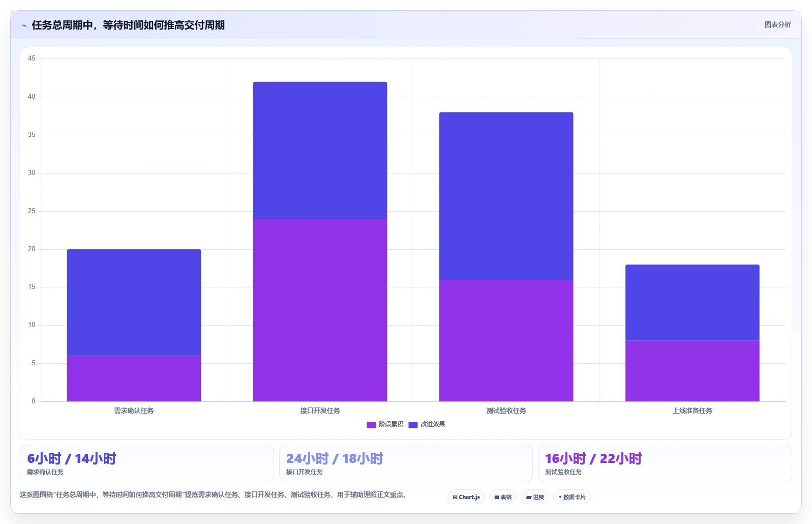Click the 表格 tag chip

point(503,497)
